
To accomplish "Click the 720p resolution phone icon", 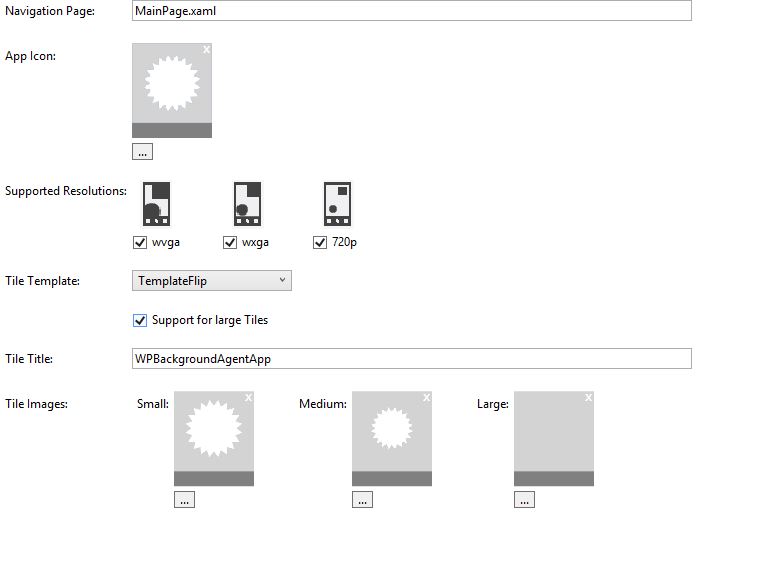I will pyautogui.click(x=338, y=204).
